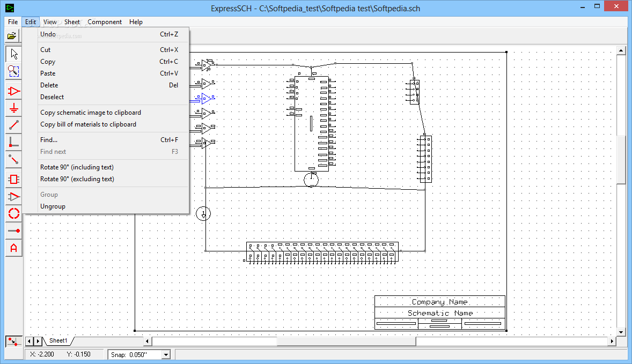632x364 pixels.
Task: Open the File menu
Action: pos(13,22)
